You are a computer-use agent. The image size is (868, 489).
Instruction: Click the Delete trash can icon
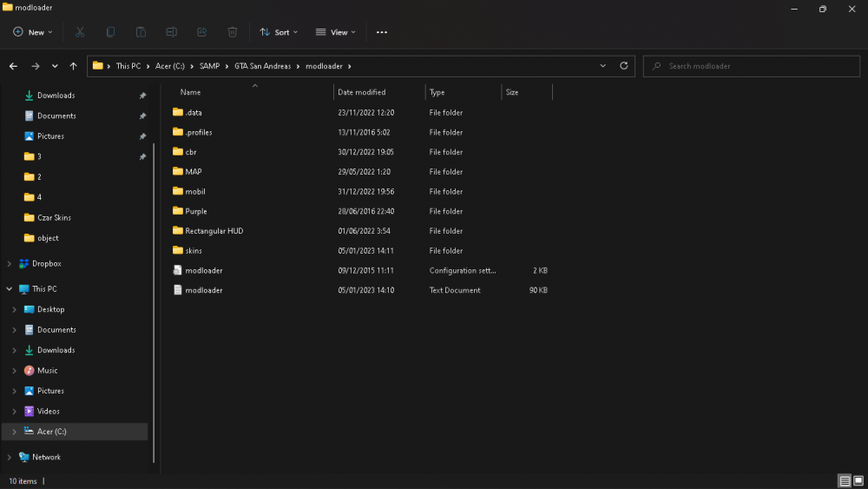[233, 32]
